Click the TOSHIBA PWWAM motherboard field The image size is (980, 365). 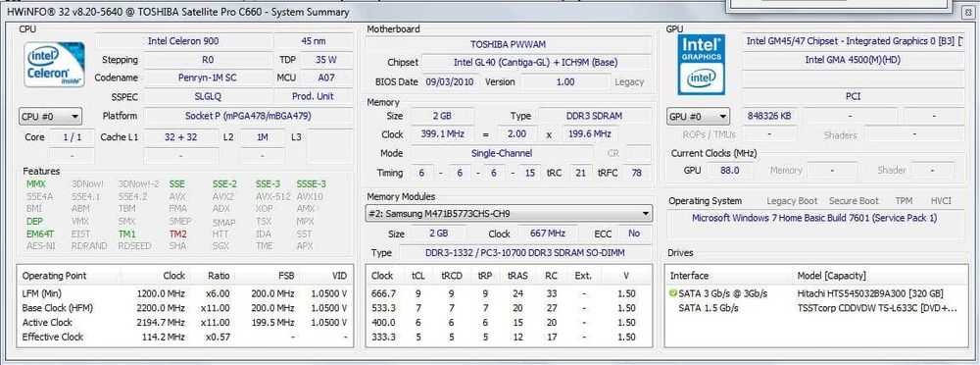[x=509, y=44]
